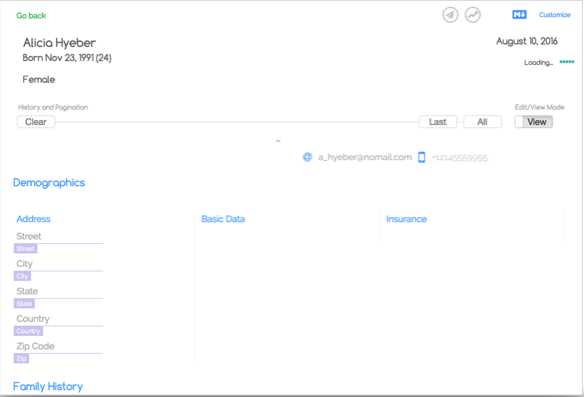Expand the Demographics section heading
The width and height of the screenshot is (584, 397).
pyautogui.click(x=49, y=183)
